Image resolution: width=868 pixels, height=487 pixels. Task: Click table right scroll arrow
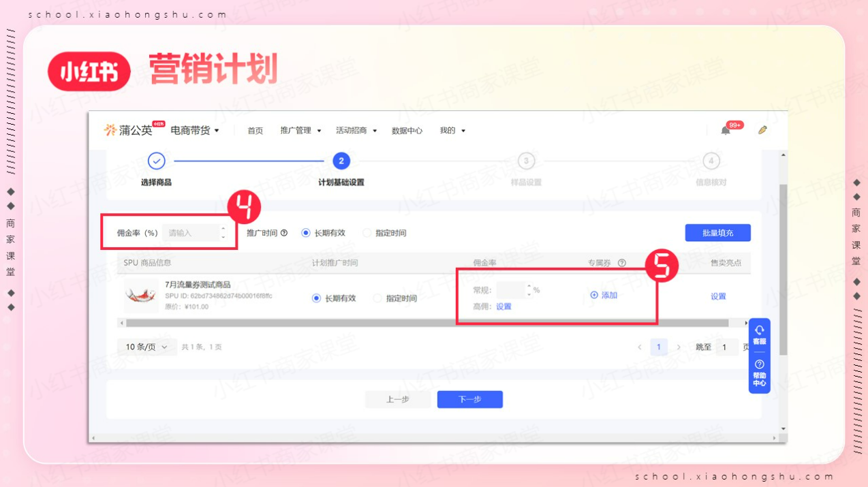pos(746,323)
